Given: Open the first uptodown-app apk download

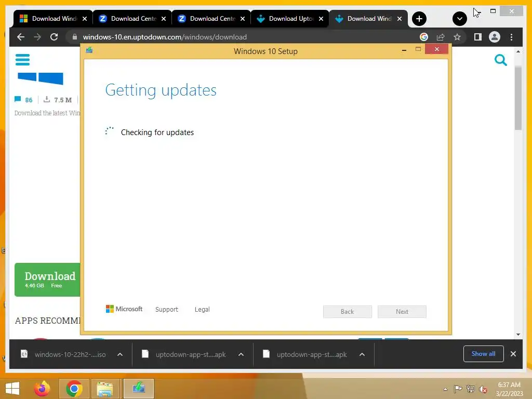Looking at the screenshot, I should coord(184,354).
